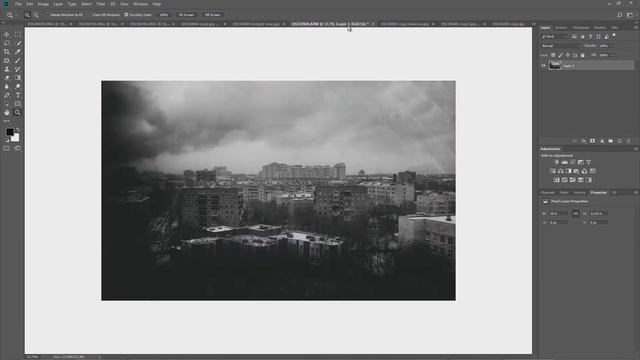Click the black foreground color swatch
This screenshot has height=360, width=640.
click(x=9, y=132)
